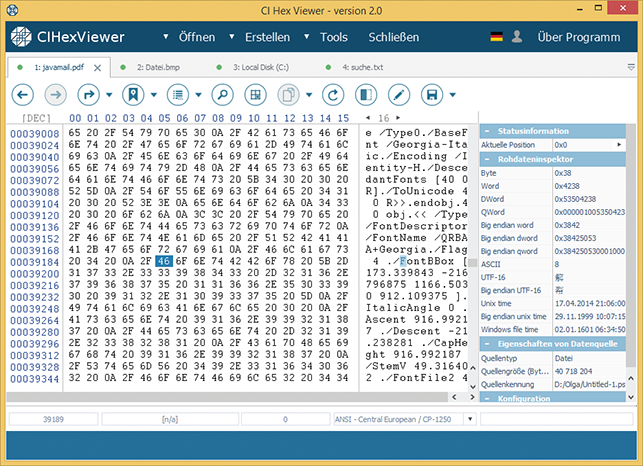Click the text FontDescriptor in ASCII pane

point(420,226)
